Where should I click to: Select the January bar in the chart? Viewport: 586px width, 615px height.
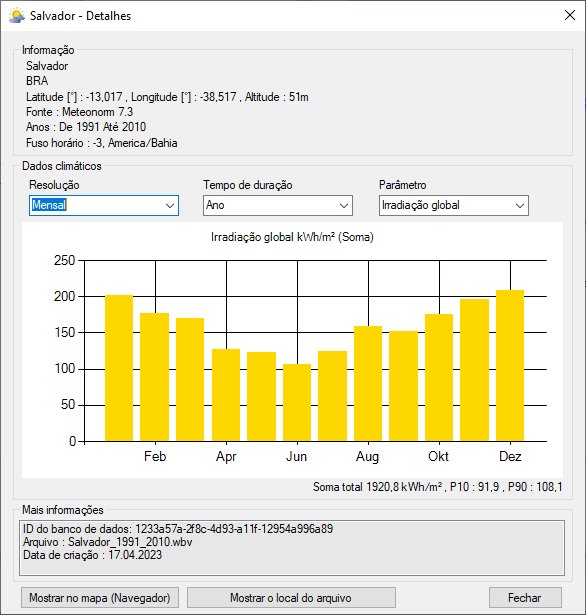tap(119, 368)
